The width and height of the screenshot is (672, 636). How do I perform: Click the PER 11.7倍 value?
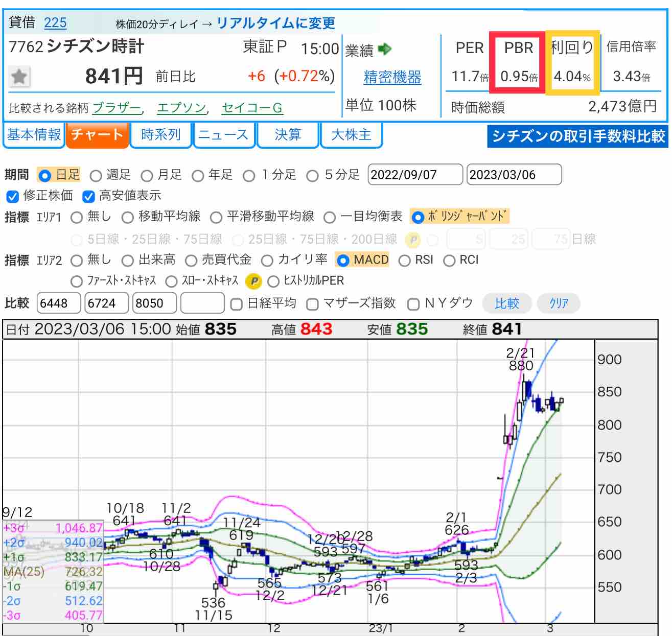tap(470, 77)
